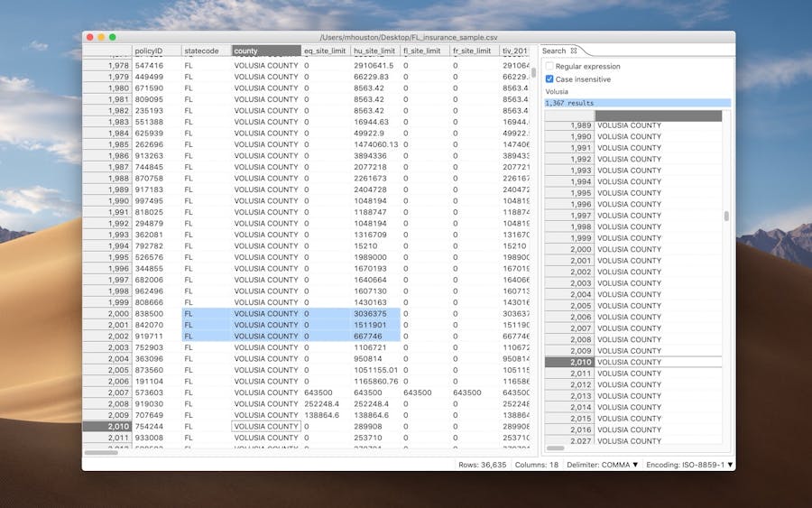This screenshot has width=812, height=508.
Task: Click the main table vertical scrollbar
Action: click(x=534, y=73)
